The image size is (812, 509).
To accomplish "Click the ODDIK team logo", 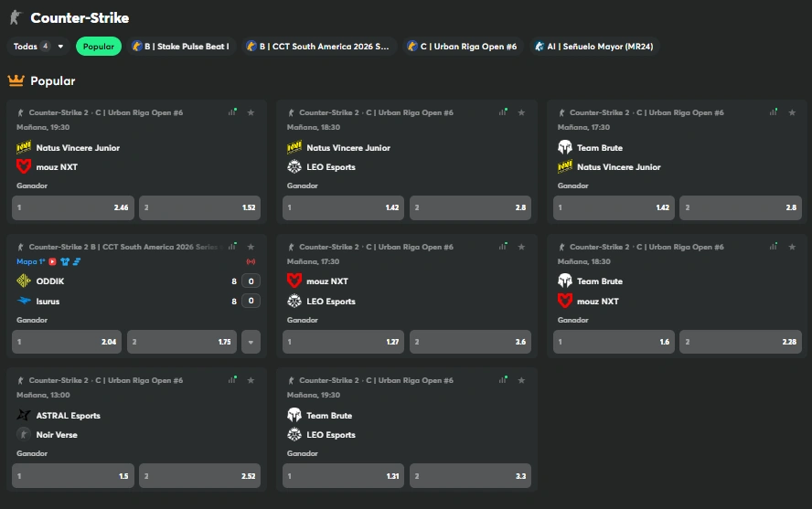I will click(23, 281).
